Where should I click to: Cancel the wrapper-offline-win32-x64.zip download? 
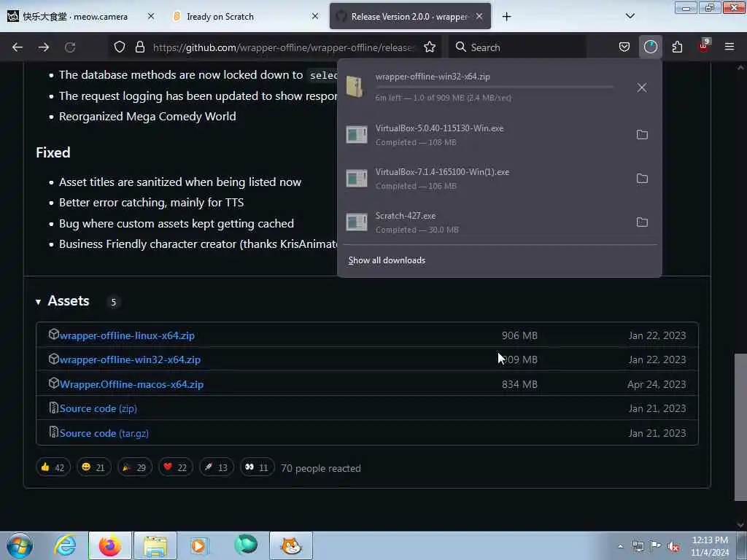(x=642, y=87)
